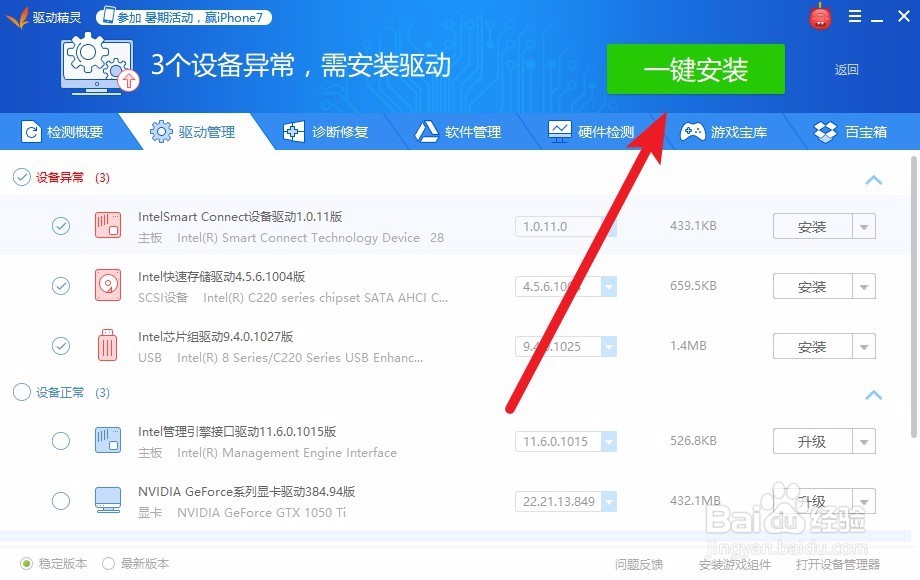The width and height of the screenshot is (920, 580).
Task: Click the 百宝箱 box icon
Action: pyautogui.click(x=825, y=132)
